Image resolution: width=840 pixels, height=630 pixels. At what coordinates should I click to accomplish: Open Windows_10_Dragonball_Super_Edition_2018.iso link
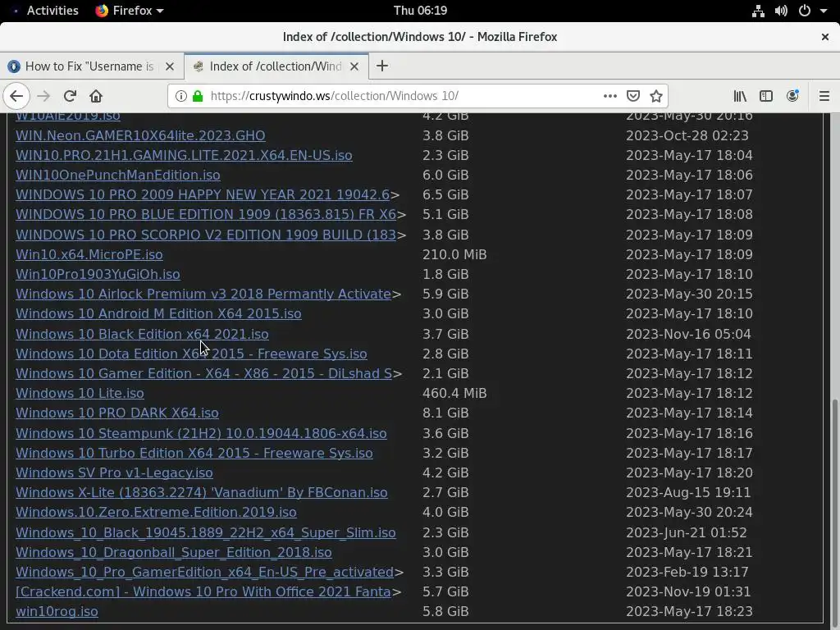(174, 552)
